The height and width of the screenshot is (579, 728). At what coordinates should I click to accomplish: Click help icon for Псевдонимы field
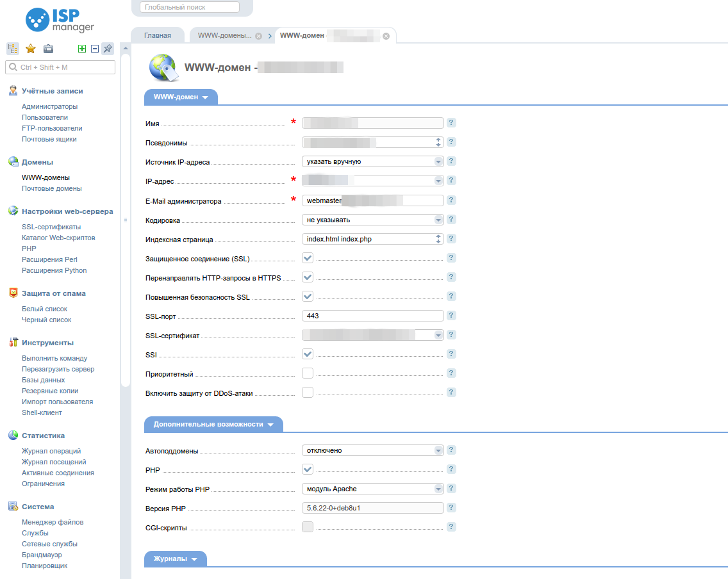tap(451, 142)
